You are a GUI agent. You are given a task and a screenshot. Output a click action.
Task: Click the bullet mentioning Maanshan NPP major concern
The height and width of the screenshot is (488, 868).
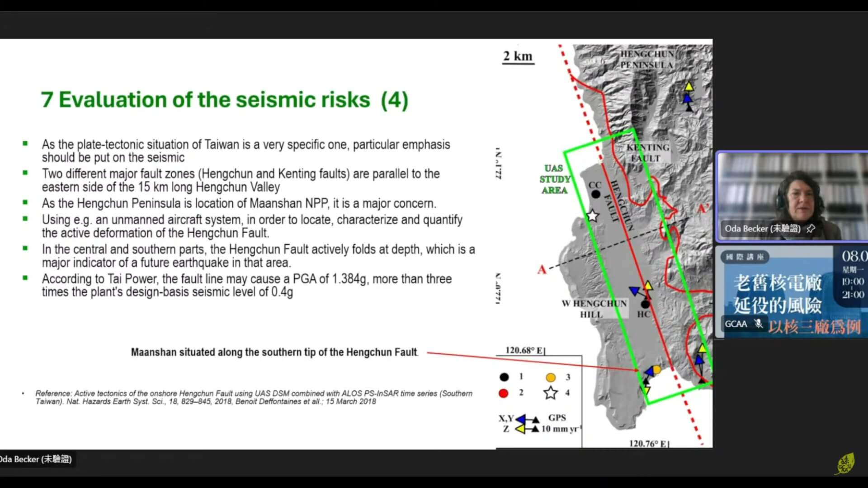point(239,203)
